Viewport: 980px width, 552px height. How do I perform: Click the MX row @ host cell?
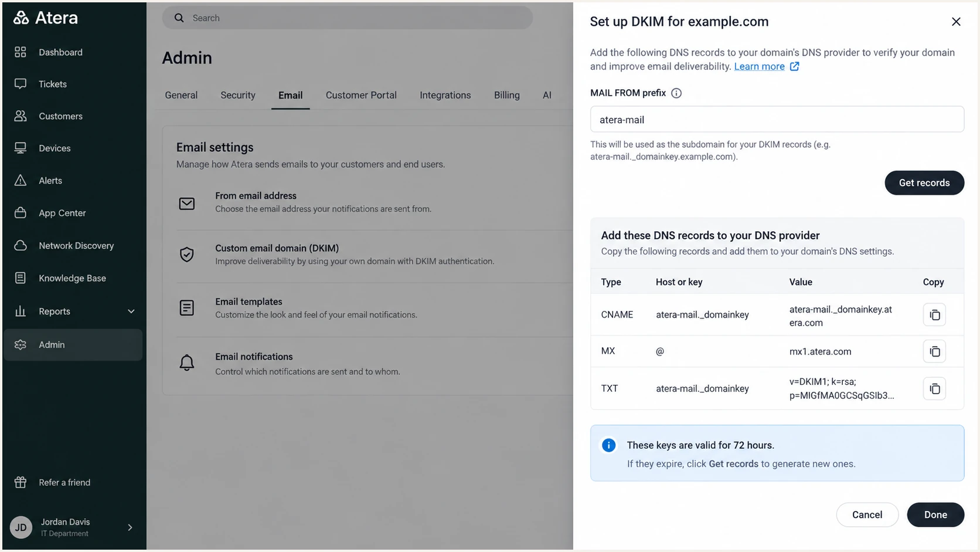[660, 351]
